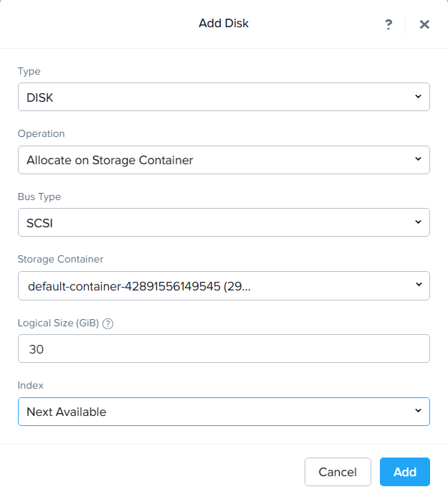Click the help question mark in dialog header
Screen dimensions: 448x497
[389, 24]
